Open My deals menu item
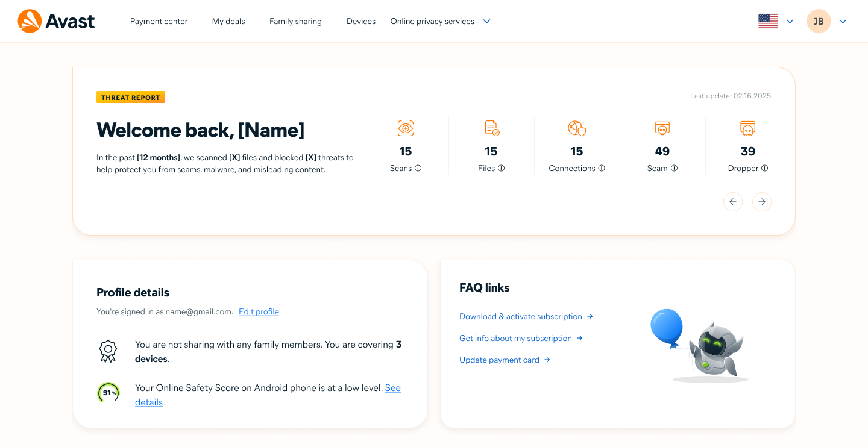This screenshot has height=447, width=868. pos(228,21)
